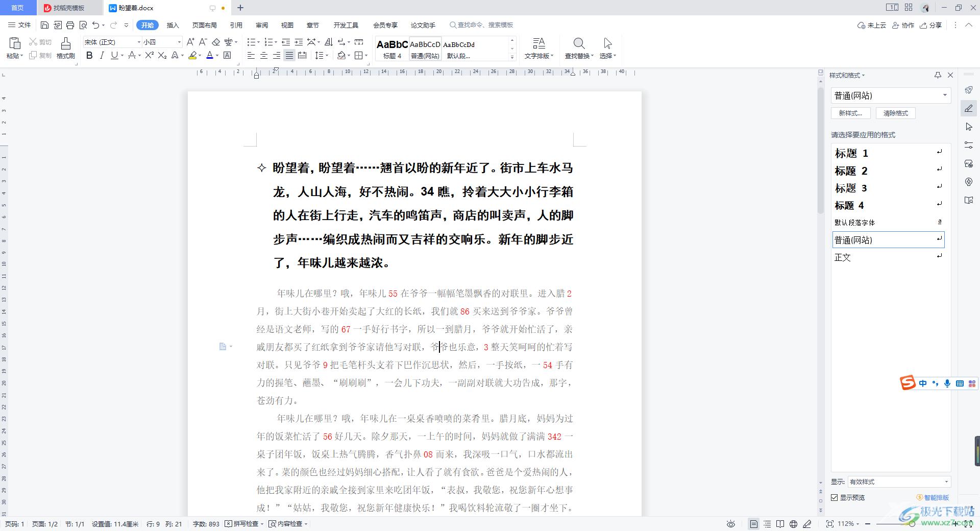Click the zoom slider handle

click(x=912, y=524)
